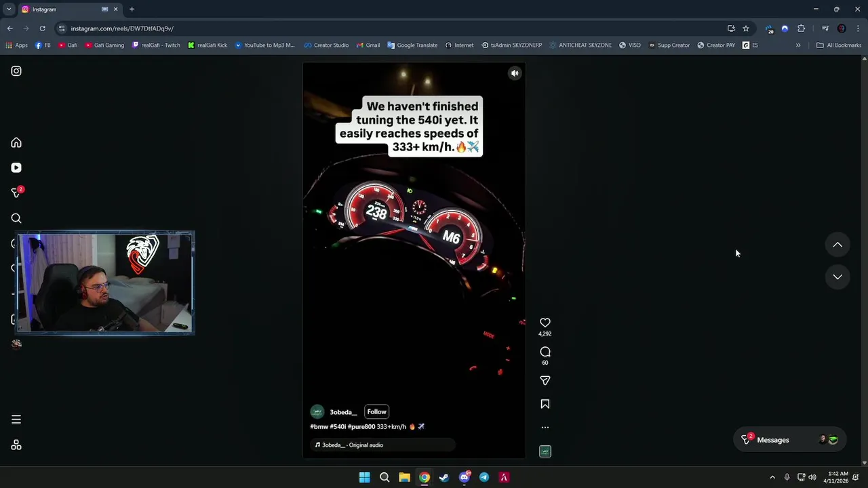This screenshot has height=488, width=868.
Task: Open the Chrome profile avatar
Action: (842, 28)
